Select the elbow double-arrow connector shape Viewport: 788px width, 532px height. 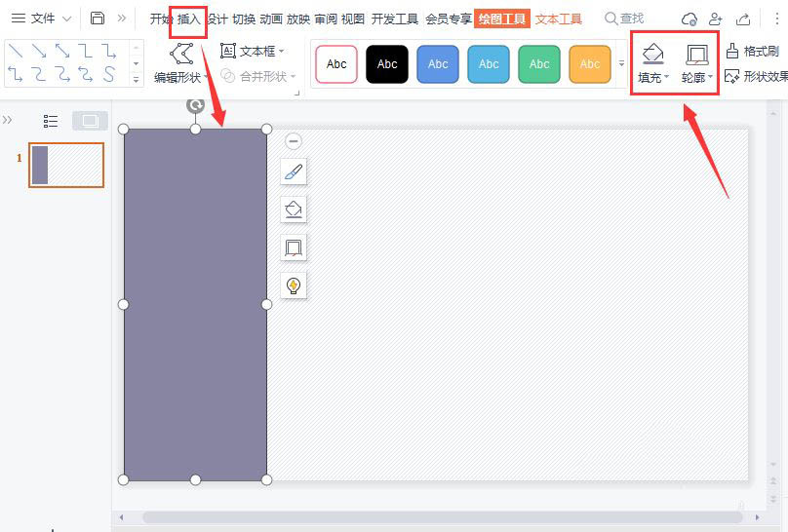15,74
